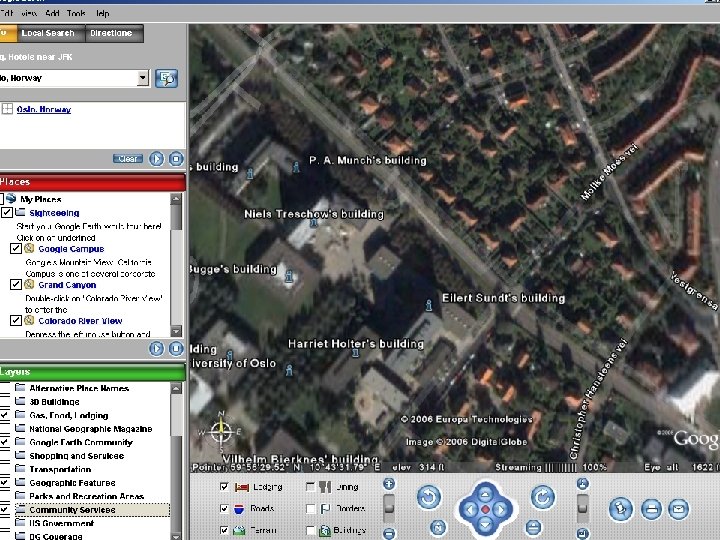This screenshot has height=540, width=720.
Task: Enable the Borders checkbox
Action: point(310,508)
